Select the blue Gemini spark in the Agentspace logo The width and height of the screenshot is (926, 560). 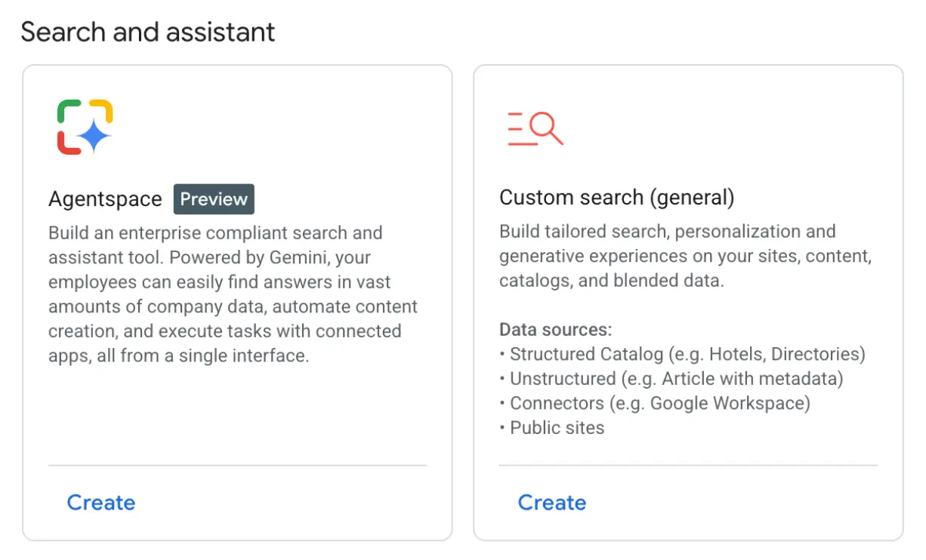click(x=94, y=136)
